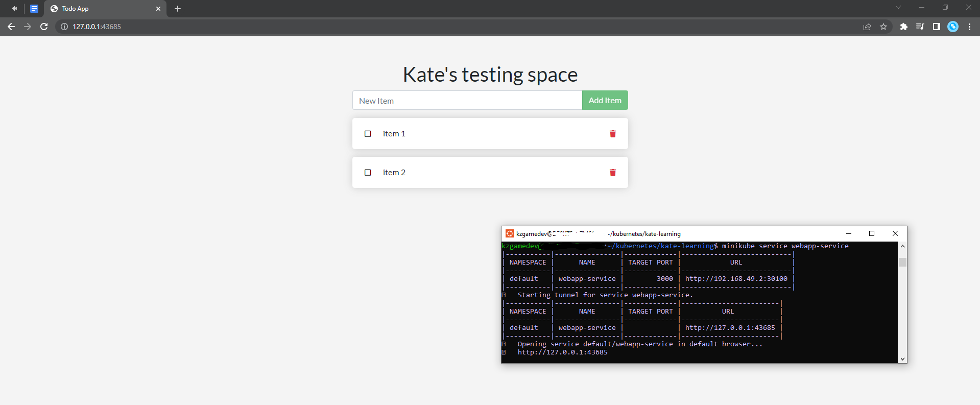Click the 'minikube service webapp-service' command text
This screenshot has width=980, height=405.
pos(785,246)
